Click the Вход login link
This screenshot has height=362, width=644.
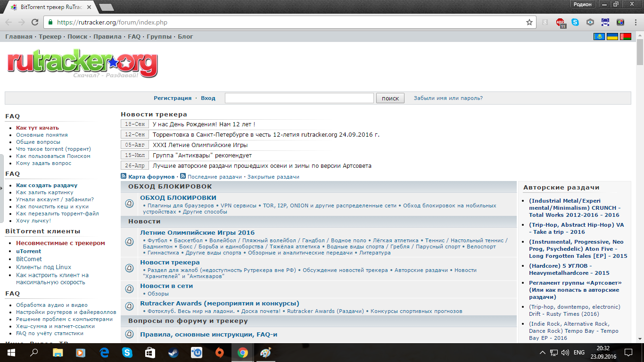pyautogui.click(x=208, y=98)
